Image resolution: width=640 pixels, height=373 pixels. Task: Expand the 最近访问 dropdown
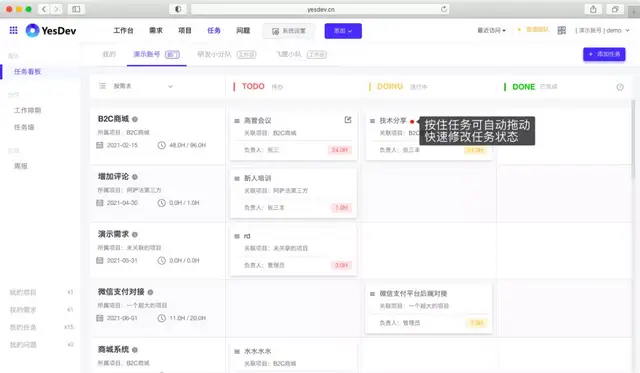(x=491, y=30)
